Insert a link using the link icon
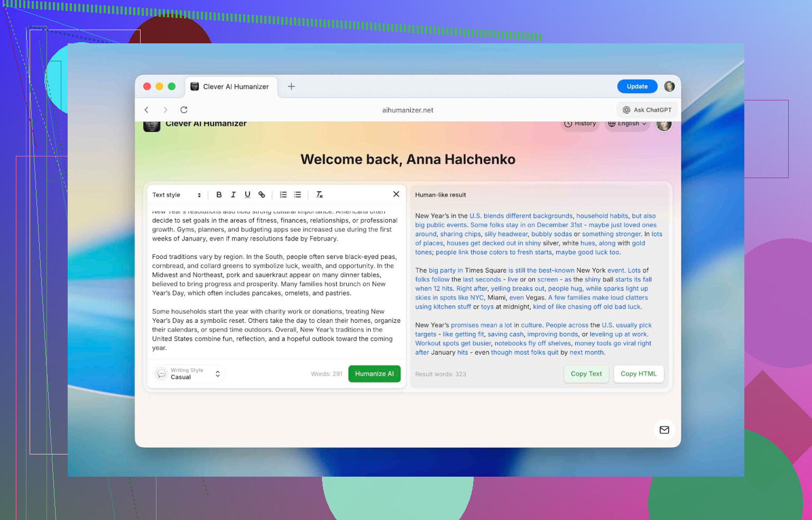 click(262, 194)
